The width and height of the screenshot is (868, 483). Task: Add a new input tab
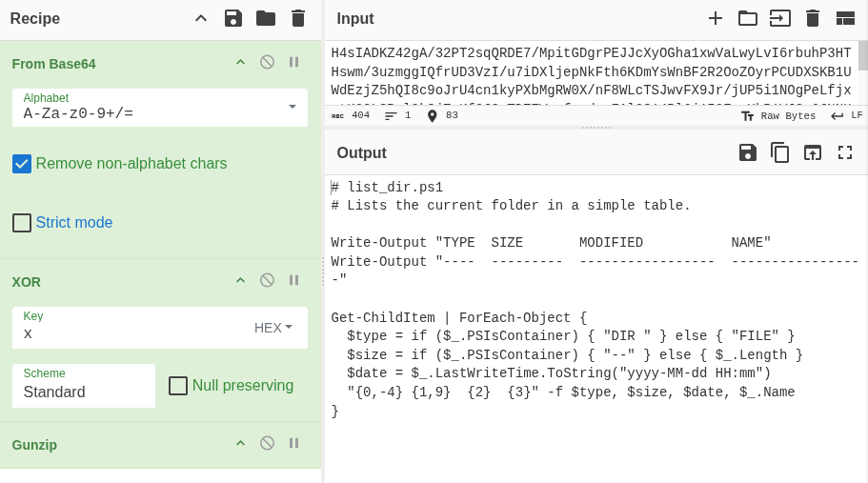(716, 18)
